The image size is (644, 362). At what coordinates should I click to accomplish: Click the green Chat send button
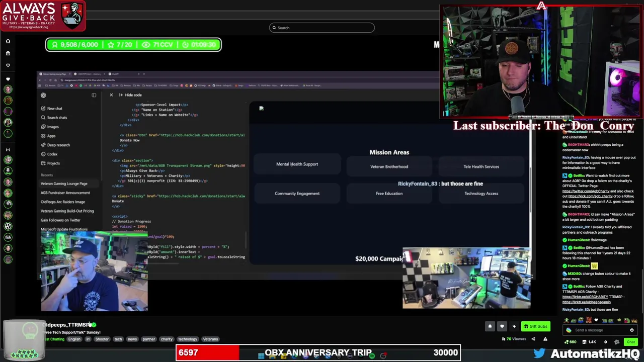630,342
